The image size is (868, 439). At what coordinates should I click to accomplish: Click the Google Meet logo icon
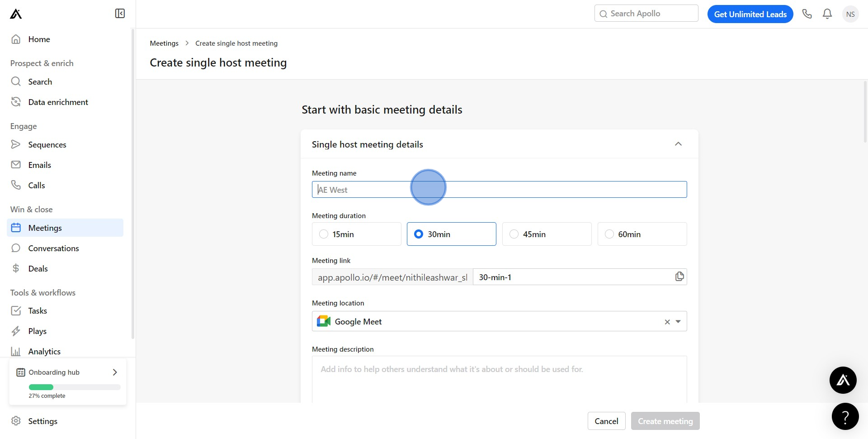324,321
